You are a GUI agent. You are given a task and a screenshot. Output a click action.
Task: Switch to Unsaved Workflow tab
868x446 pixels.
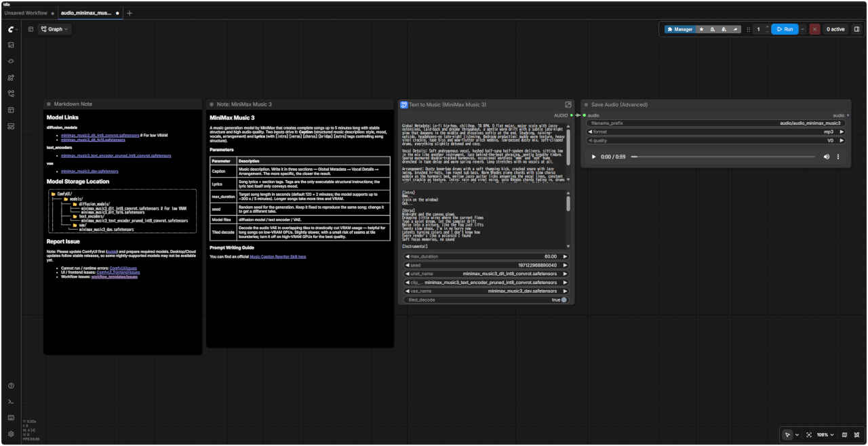26,13
